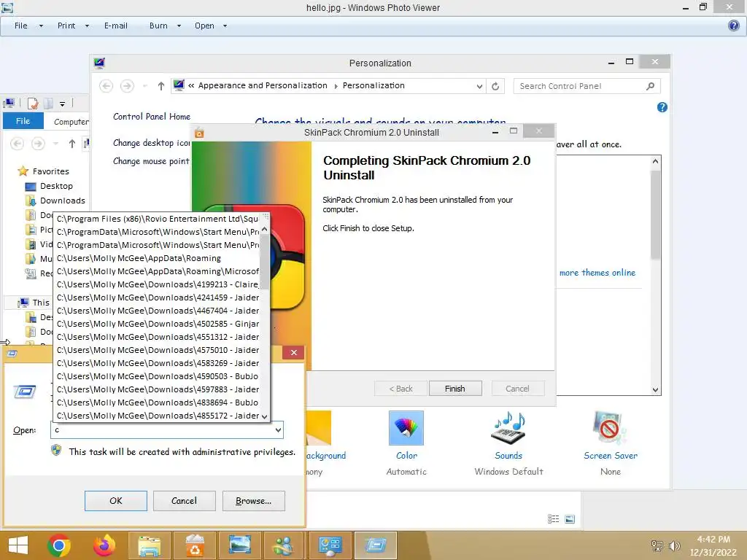747x560 pixels.
Task: Select the Run dialog taskbar icon
Action: [x=376, y=545]
